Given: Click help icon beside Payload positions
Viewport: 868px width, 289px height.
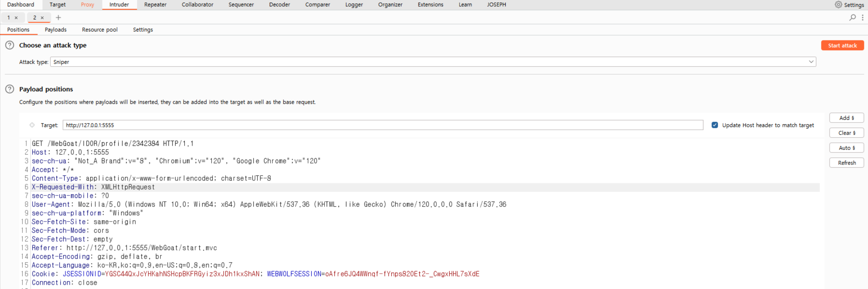Looking at the screenshot, I should pyautogui.click(x=10, y=89).
